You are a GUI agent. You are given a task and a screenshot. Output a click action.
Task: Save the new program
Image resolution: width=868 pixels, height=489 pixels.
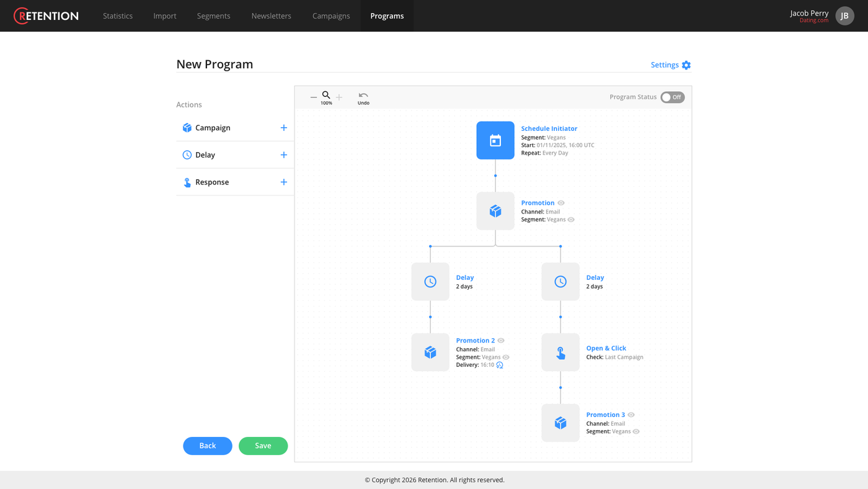point(263,446)
